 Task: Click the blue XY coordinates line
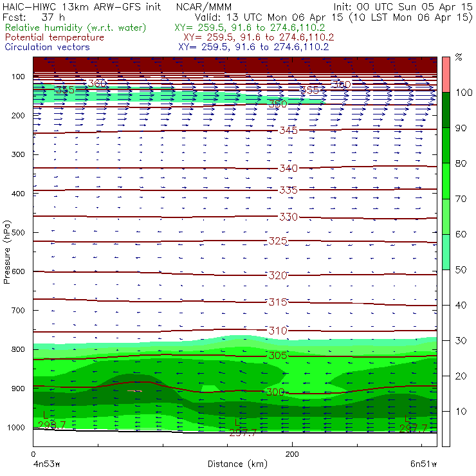point(253,47)
